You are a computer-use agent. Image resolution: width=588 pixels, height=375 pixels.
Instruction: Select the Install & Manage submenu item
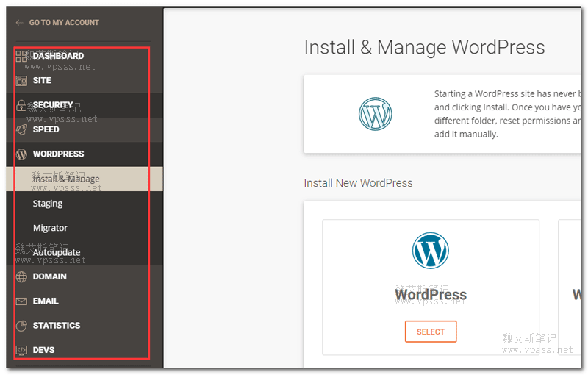point(85,179)
